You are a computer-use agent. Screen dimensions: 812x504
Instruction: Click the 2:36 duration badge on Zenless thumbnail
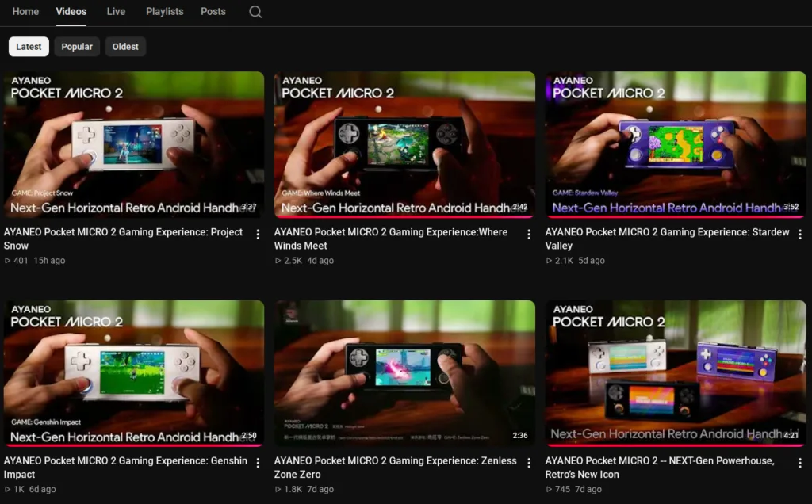click(x=520, y=435)
